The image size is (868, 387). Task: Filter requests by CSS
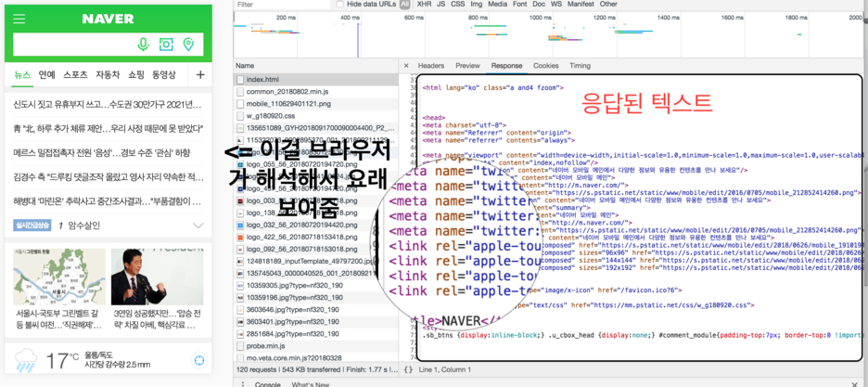point(458,4)
